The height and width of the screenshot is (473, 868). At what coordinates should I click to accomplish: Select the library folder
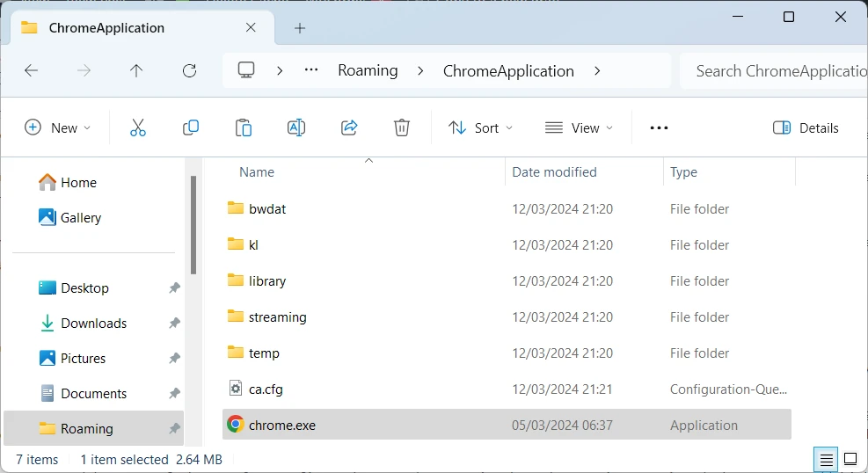pos(507,280)
